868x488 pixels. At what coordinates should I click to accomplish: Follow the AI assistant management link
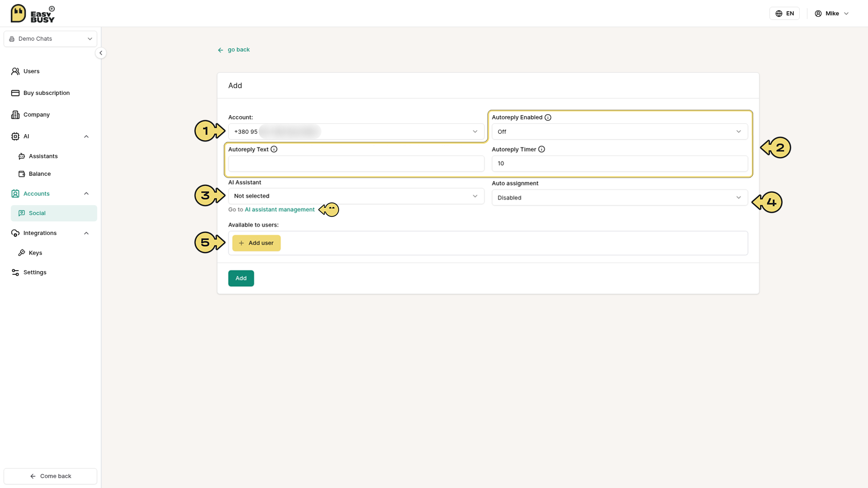click(279, 210)
